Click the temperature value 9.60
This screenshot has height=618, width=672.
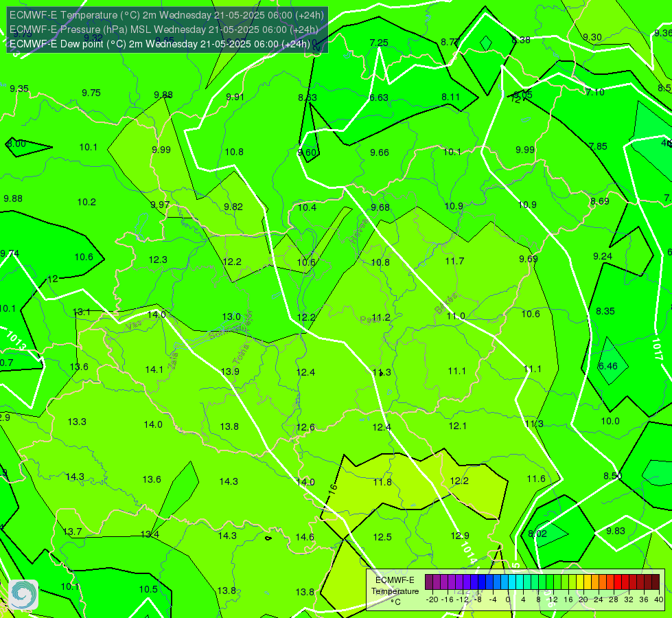coord(307,152)
